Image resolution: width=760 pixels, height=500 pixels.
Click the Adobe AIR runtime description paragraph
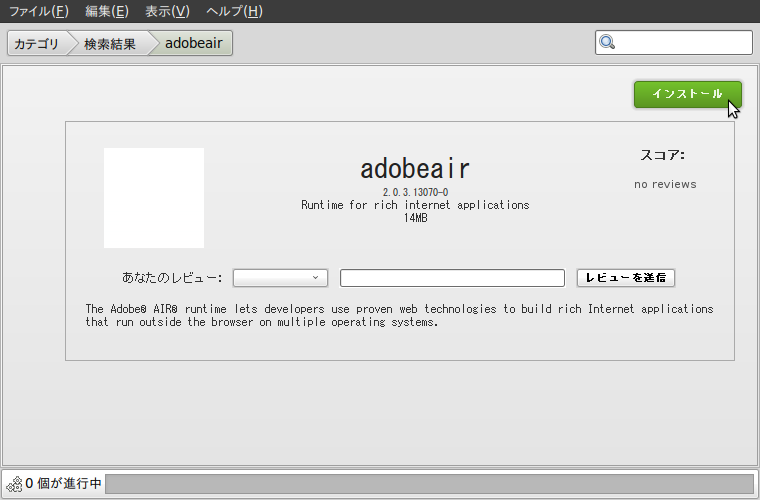399,315
